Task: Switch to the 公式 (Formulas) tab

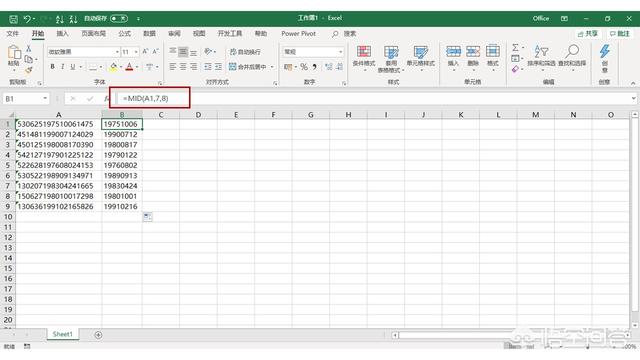Action: (x=124, y=33)
